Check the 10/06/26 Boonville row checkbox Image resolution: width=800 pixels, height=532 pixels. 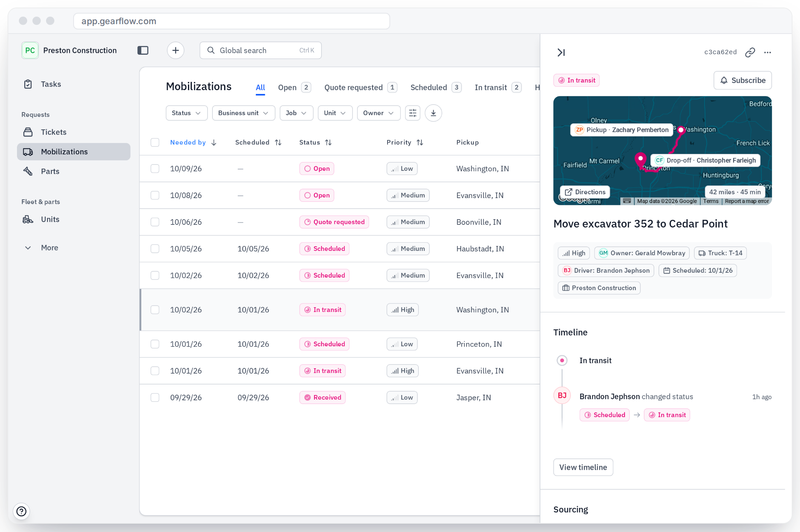(x=155, y=222)
